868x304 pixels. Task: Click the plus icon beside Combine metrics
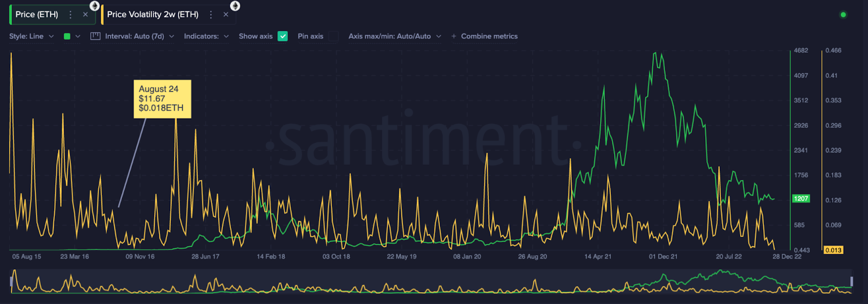point(454,36)
